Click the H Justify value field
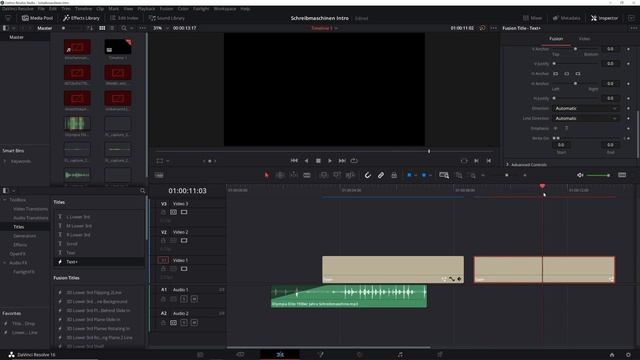 tap(610, 98)
